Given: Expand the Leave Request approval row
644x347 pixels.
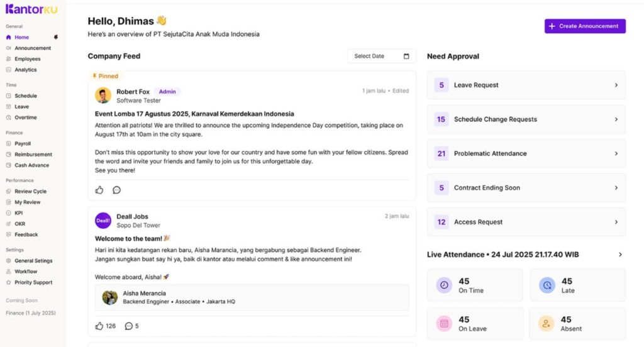Looking at the screenshot, I should (x=616, y=85).
